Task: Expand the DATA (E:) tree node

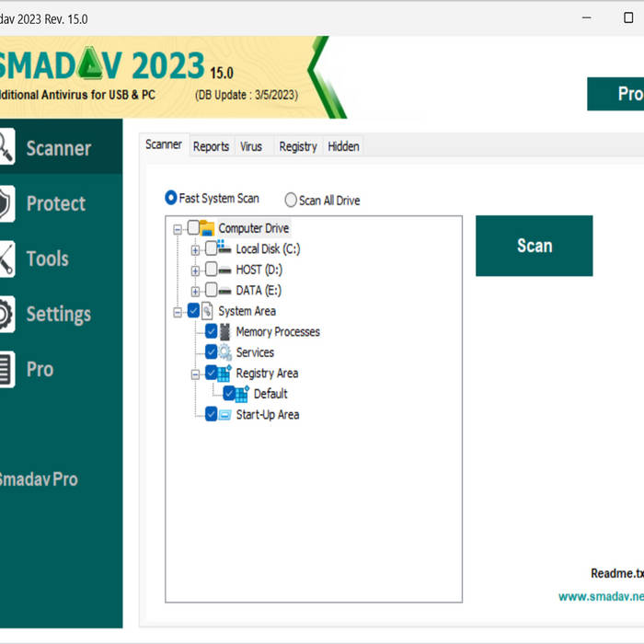Action: 195,291
